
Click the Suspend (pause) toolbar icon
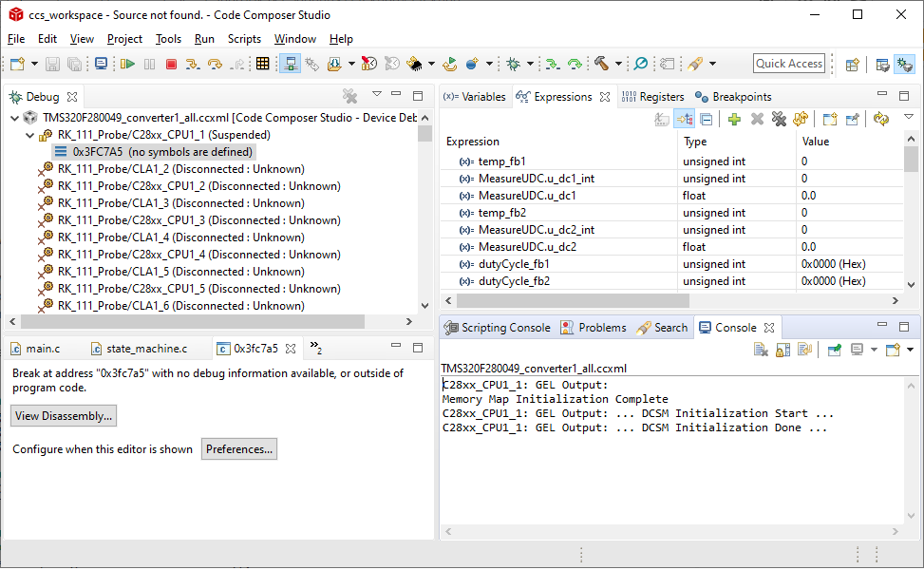[x=150, y=64]
